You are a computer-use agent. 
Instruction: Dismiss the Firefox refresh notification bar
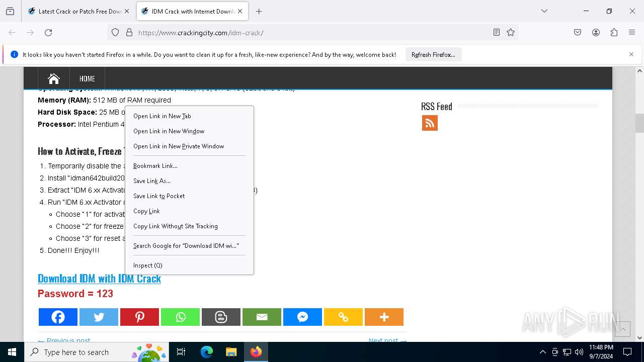point(631,54)
